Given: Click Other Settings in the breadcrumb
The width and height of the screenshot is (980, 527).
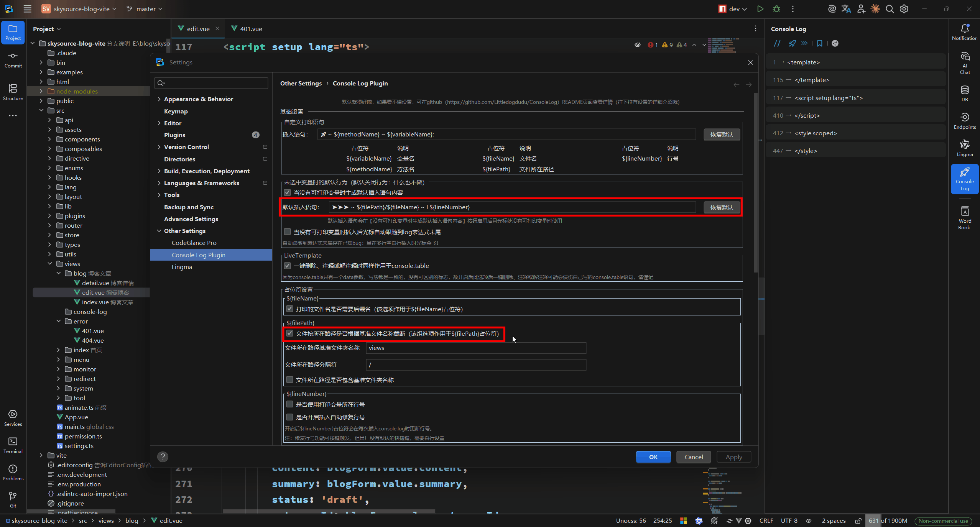Looking at the screenshot, I should (x=301, y=83).
